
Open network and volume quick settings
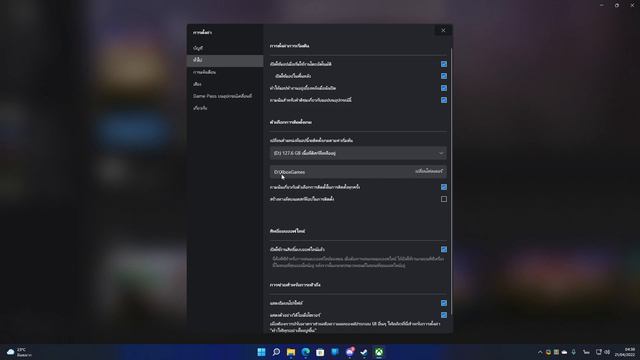[603, 352]
